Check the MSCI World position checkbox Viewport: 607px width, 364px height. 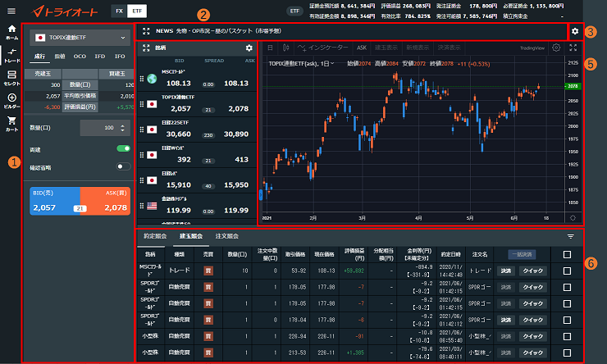(x=567, y=271)
